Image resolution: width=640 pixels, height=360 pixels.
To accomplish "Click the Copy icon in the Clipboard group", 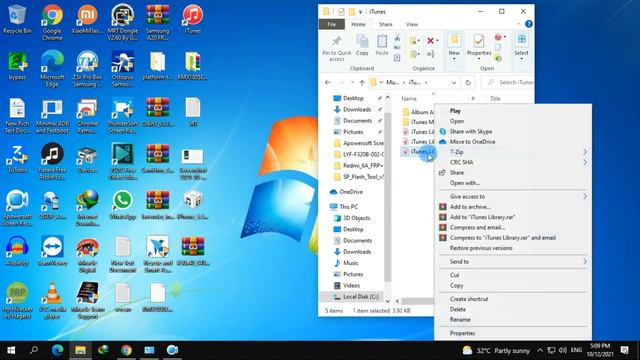I will tap(362, 45).
